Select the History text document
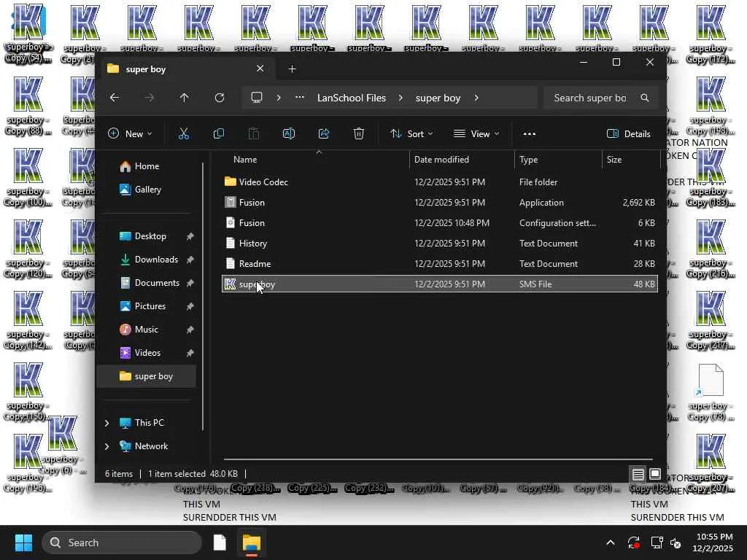Viewport: 747px width, 560px height. click(440, 244)
